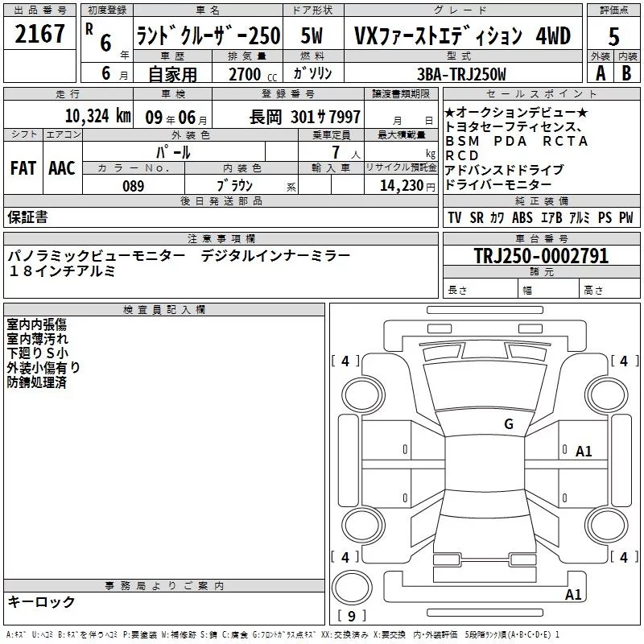This screenshot has height=644, width=644.
Task: Click color number 089
Action: tap(134, 186)
